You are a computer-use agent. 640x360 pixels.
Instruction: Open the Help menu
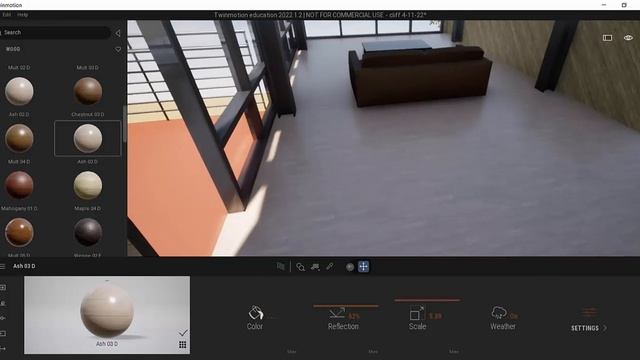click(x=22, y=15)
